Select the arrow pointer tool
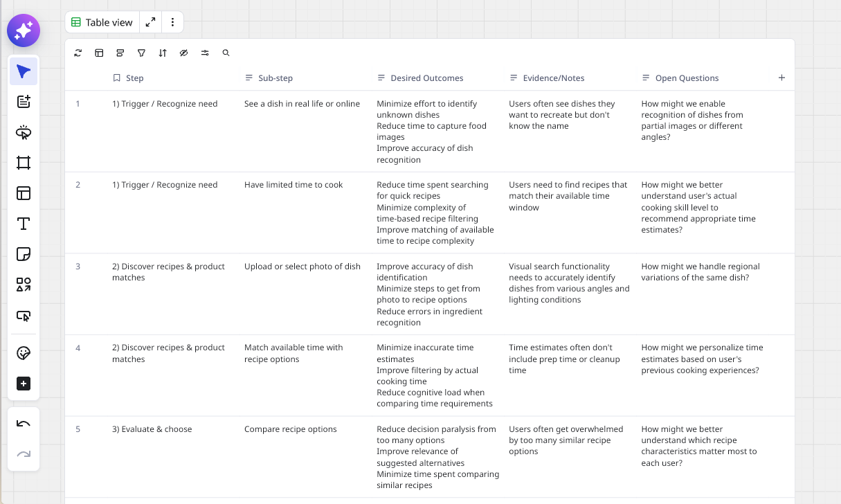The image size is (841, 504). [24, 72]
